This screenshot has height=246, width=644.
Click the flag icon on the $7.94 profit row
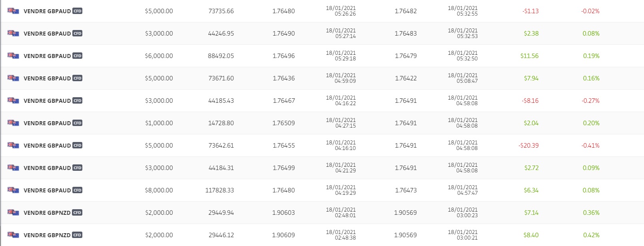13,78
